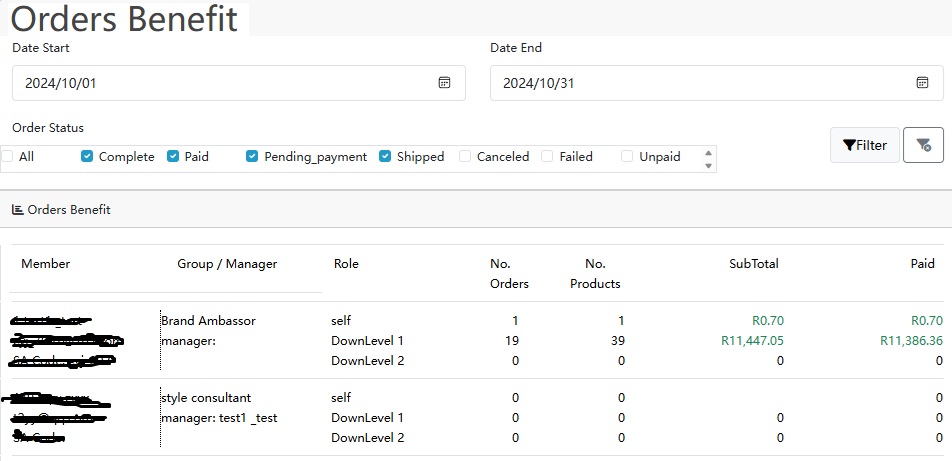Open Date End calendar picker icon
This screenshot has height=461, width=952.
pyautogui.click(x=923, y=83)
